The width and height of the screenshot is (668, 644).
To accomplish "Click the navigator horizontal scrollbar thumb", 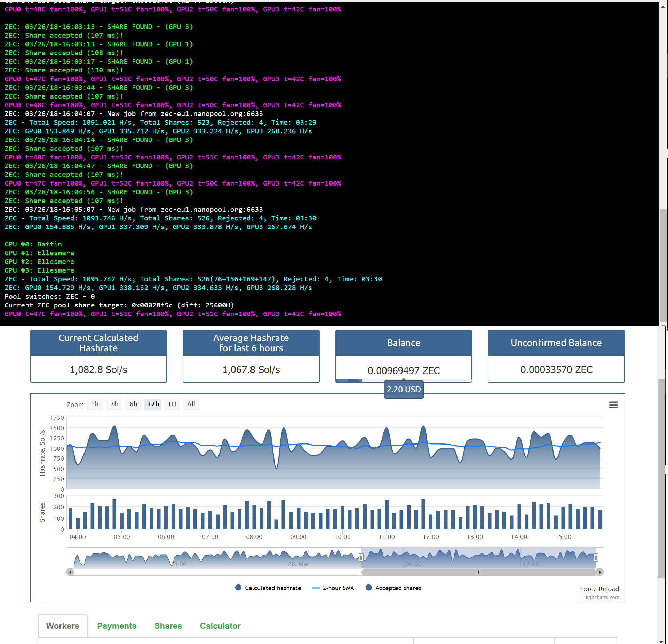I will click(x=479, y=572).
